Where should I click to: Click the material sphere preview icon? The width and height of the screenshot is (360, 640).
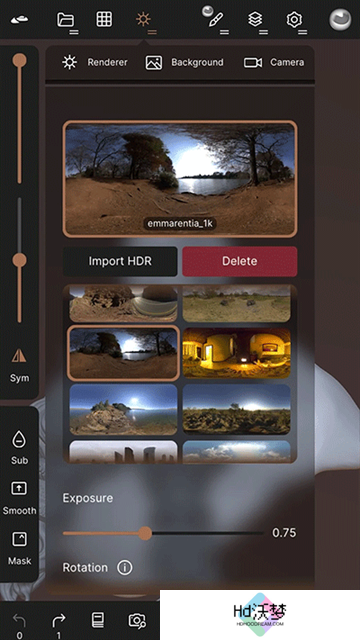(x=340, y=19)
